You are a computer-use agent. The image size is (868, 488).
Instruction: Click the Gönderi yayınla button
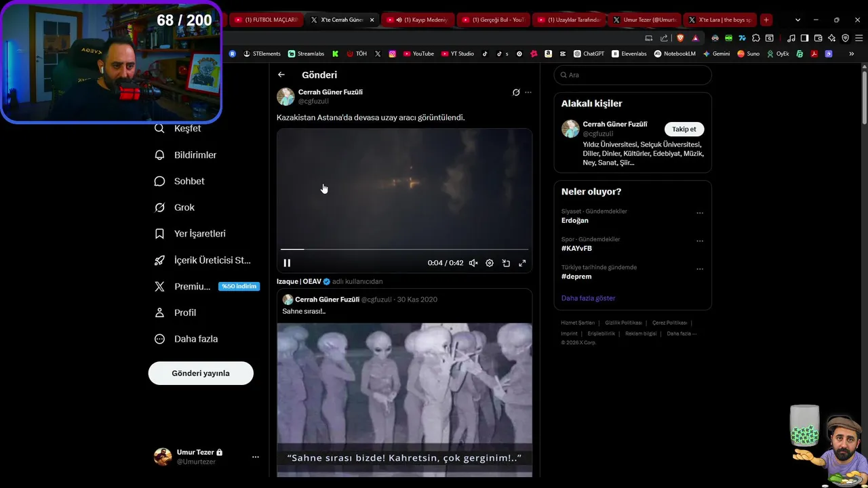point(201,373)
